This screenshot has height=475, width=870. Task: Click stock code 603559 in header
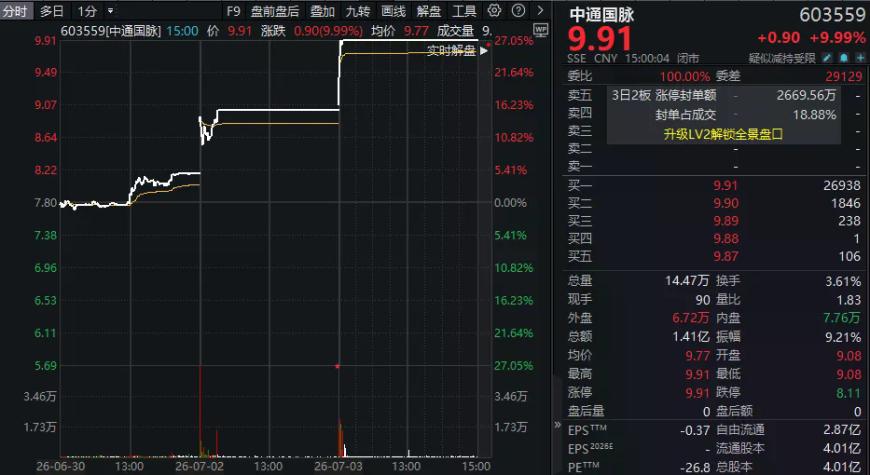click(x=832, y=14)
